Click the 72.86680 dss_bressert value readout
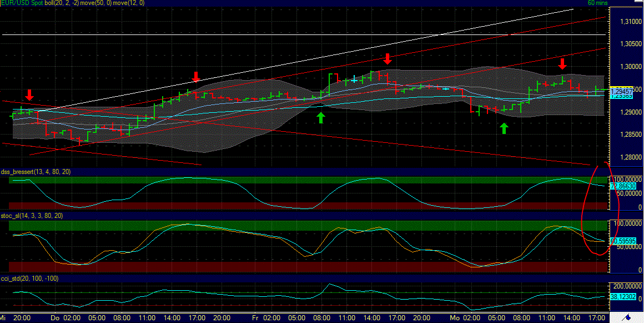This screenshot has height=323, width=644. [x=623, y=186]
